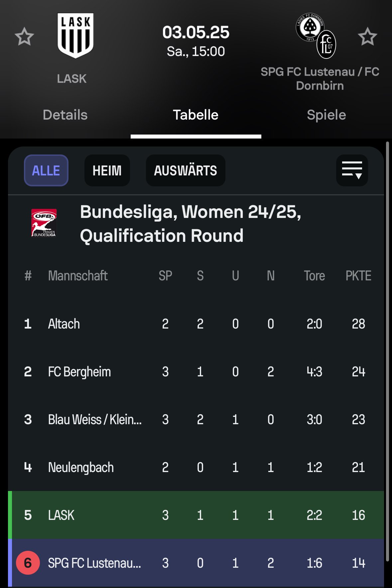
Task: Open the table sort options icon
Action: click(x=352, y=170)
